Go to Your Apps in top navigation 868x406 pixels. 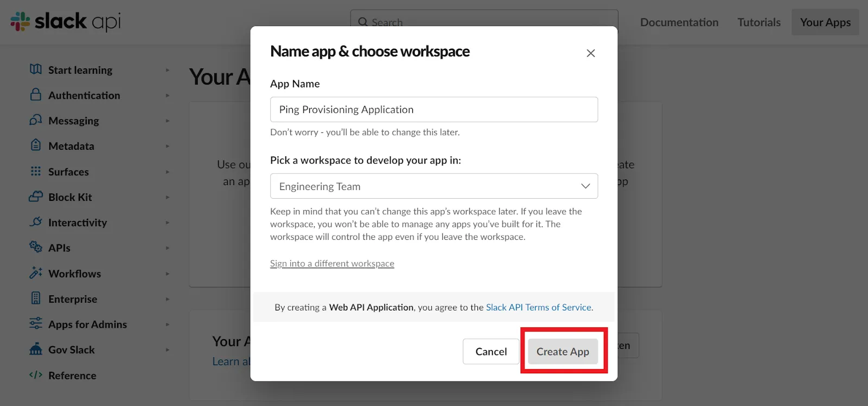[825, 22]
